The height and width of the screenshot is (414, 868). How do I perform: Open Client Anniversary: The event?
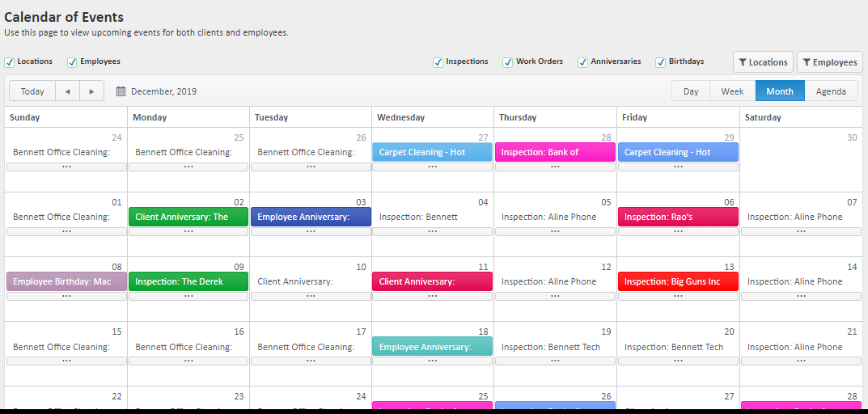tap(188, 217)
